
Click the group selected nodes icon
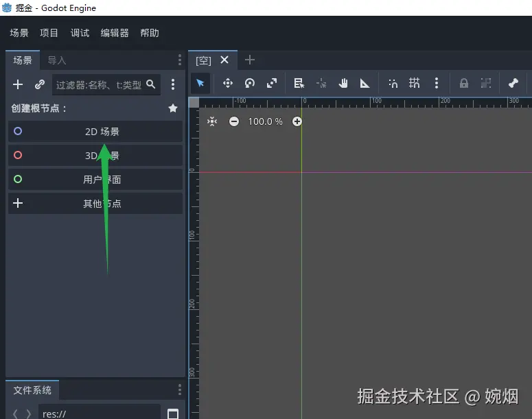486,83
